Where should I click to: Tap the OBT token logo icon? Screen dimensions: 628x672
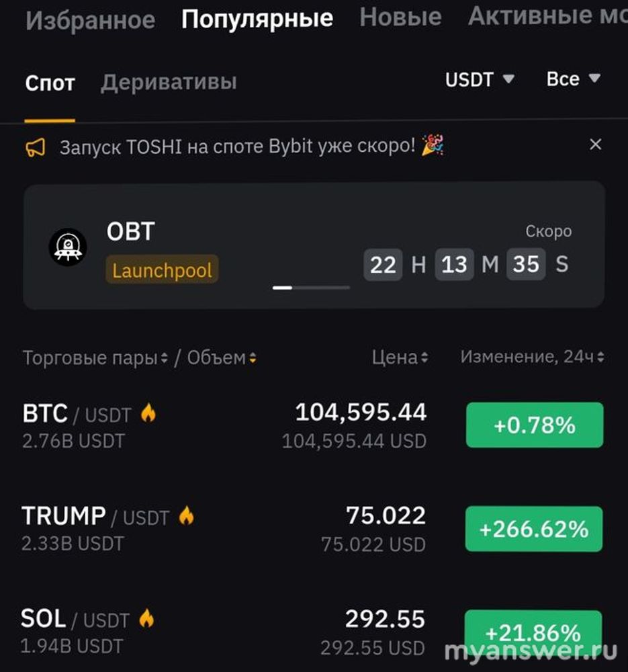click(x=68, y=247)
